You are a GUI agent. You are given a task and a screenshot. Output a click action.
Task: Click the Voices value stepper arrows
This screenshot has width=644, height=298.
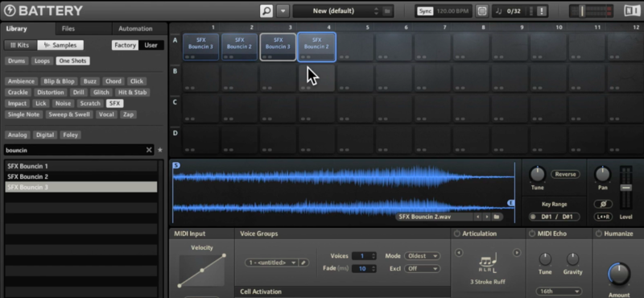(x=374, y=256)
